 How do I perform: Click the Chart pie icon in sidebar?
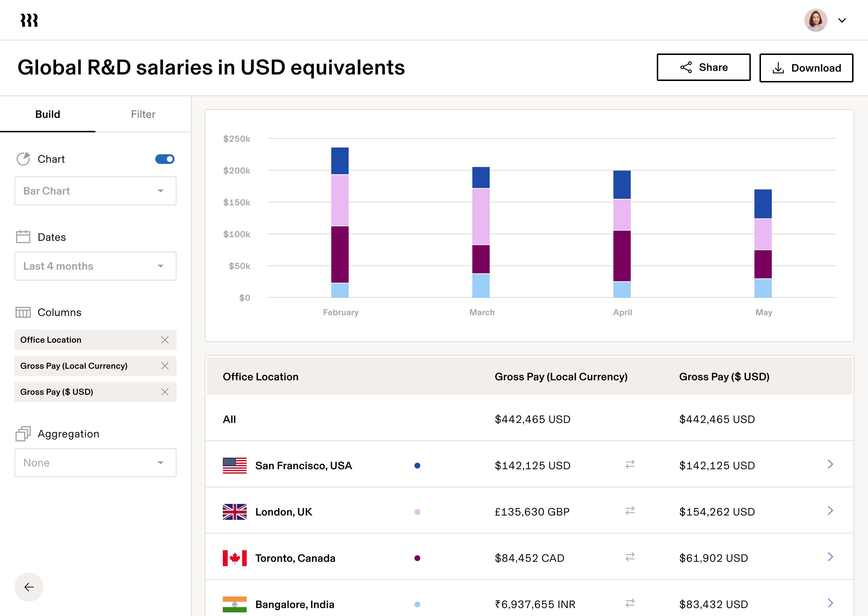pyautogui.click(x=23, y=159)
